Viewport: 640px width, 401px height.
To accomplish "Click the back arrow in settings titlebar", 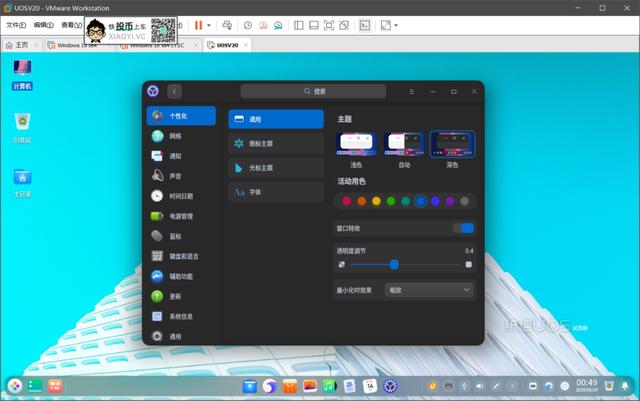I will click(175, 91).
